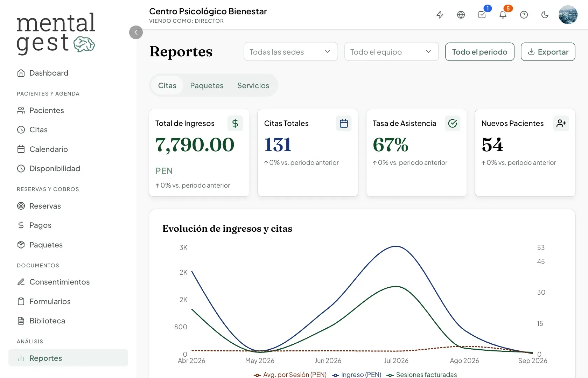Screen dimensions: 588x378
Task: Toggle the Ingreso (PEN) legend series
Action: click(357, 374)
